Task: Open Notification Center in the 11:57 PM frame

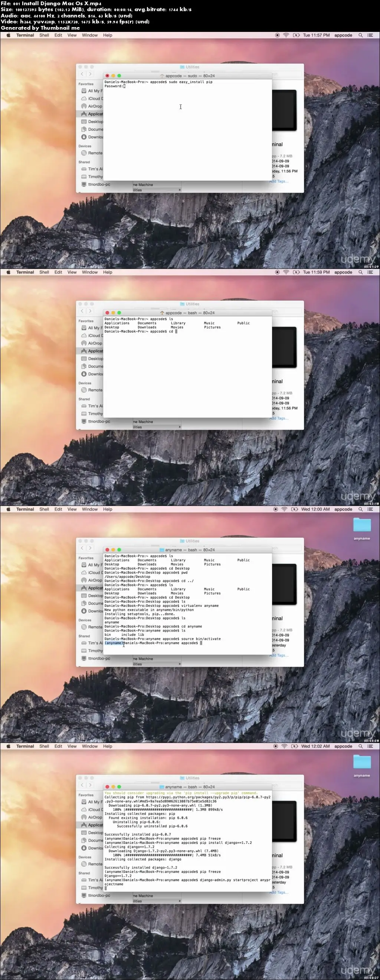Action: click(370, 35)
